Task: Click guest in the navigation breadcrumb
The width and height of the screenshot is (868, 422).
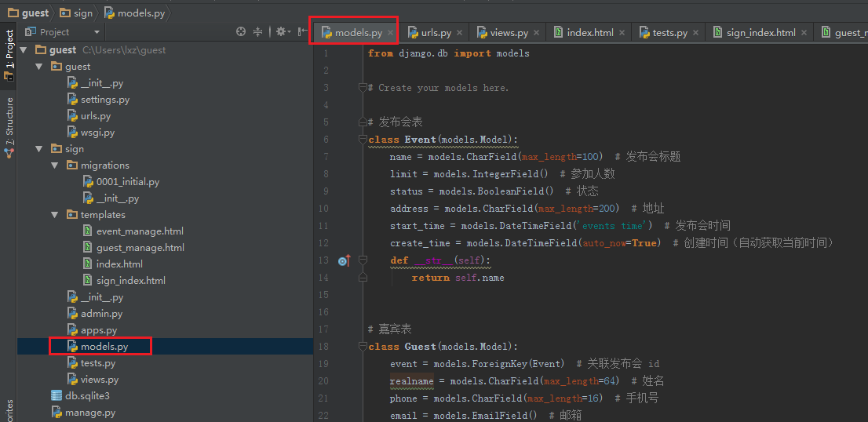Action: coord(29,13)
